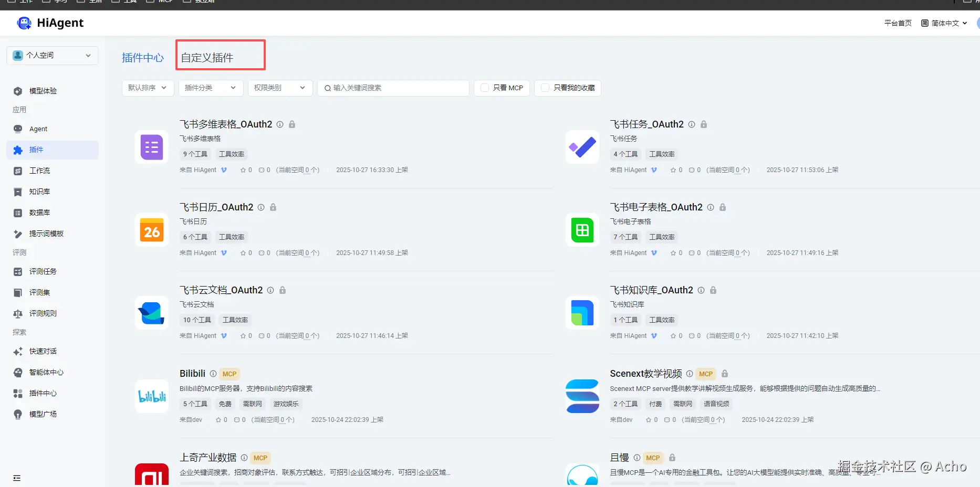
Task: Switch to the 插件中心 tab
Action: pyautogui.click(x=143, y=58)
